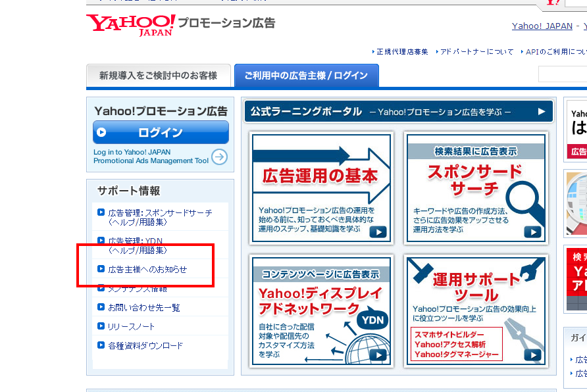Viewport: 587px width, 392px height.
Task: Click play icon on 広告運用の基本 banner
Action: 378,232
